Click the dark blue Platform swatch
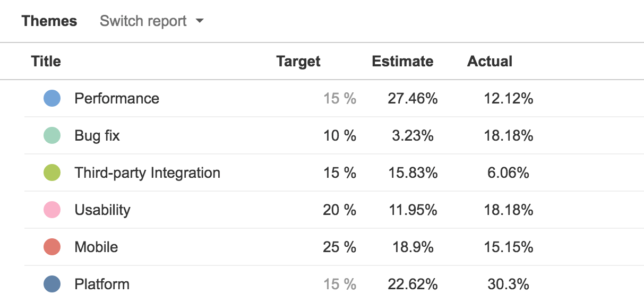This screenshot has width=644, height=302. pyautogui.click(x=51, y=284)
